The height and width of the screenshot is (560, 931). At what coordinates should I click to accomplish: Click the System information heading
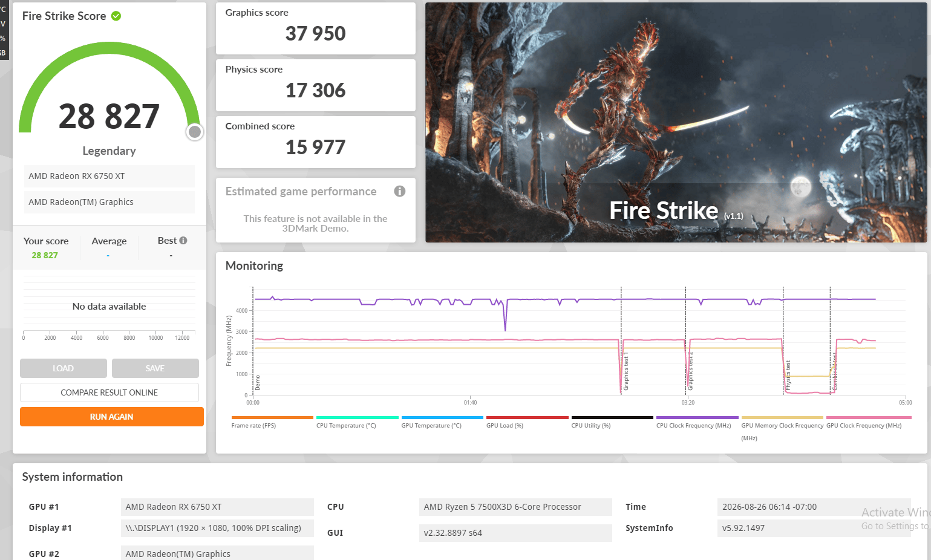(x=73, y=477)
